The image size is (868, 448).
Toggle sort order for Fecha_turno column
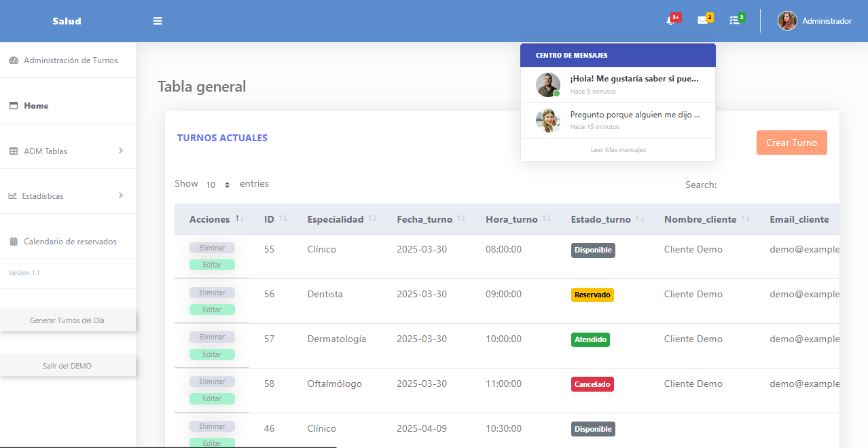click(461, 219)
